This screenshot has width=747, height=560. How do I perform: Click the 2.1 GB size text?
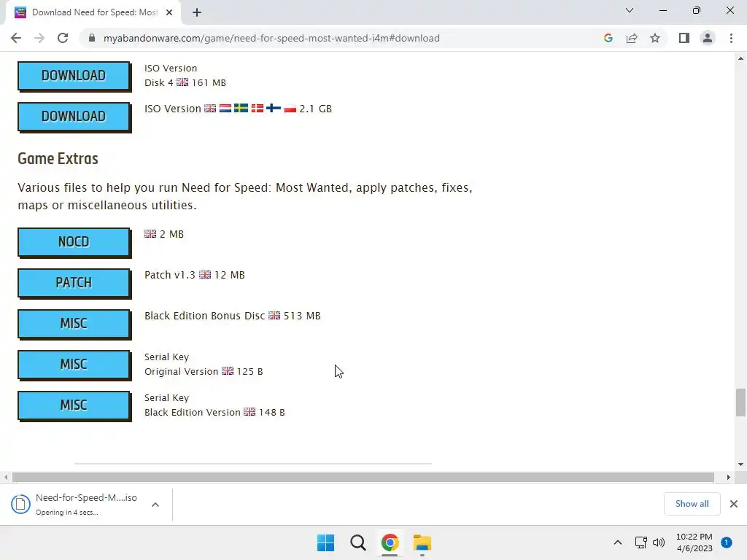[x=315, y=109]
